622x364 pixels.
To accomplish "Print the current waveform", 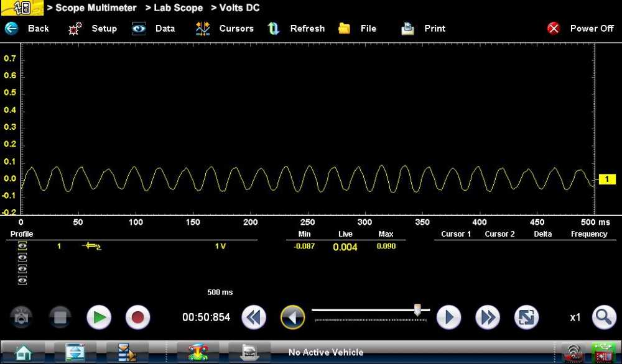I will pyautogui.click(x=424, y=29).
